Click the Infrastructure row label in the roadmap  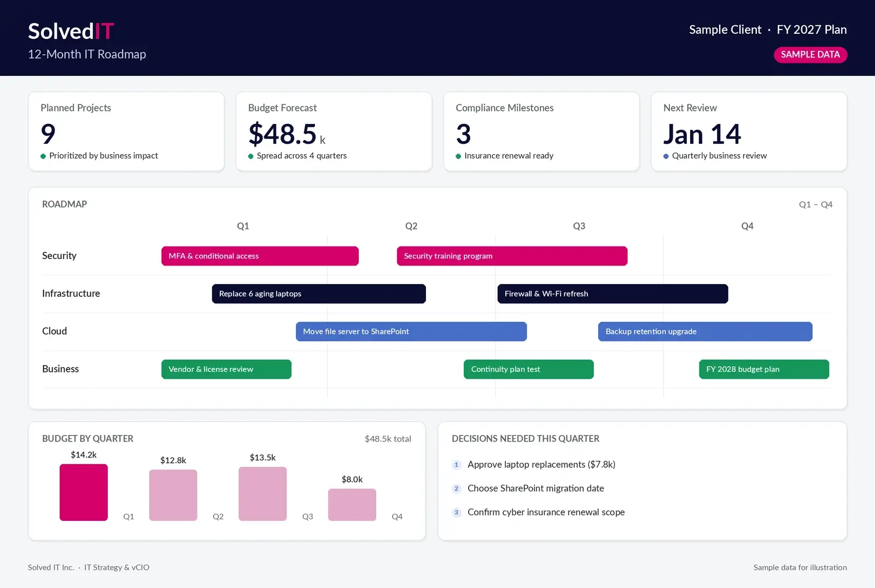[x=71, y=293]
